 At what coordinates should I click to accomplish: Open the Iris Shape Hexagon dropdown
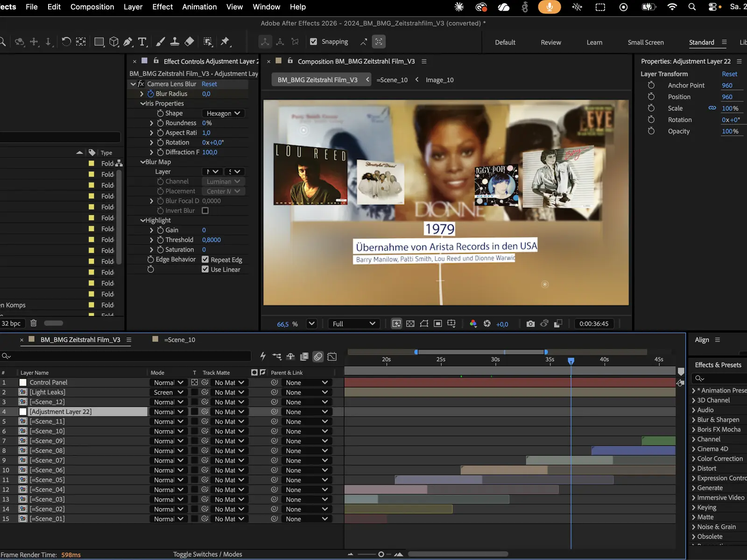[223, 113]
